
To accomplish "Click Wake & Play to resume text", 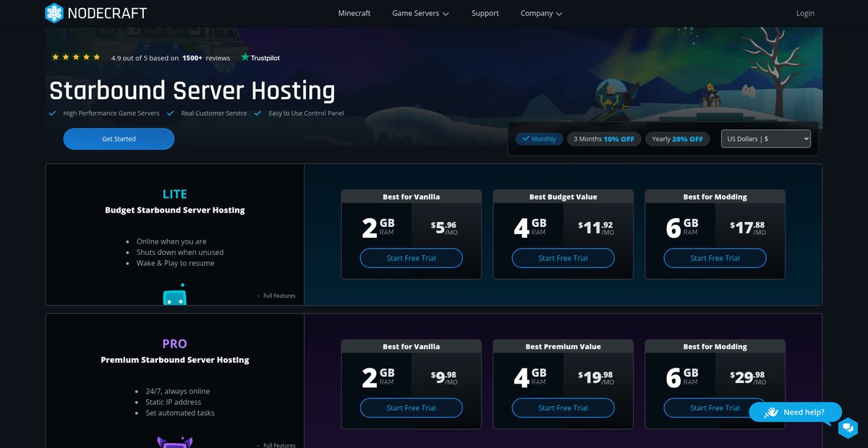I will click(x=175, y=263).
